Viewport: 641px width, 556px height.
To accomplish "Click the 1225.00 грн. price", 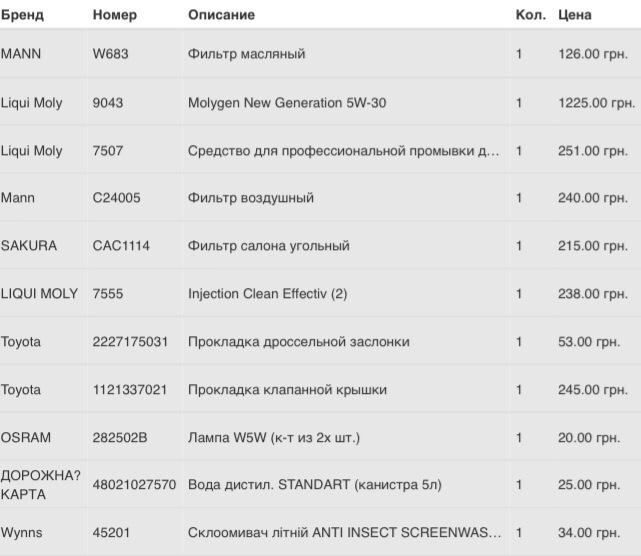I will (596, 102).
